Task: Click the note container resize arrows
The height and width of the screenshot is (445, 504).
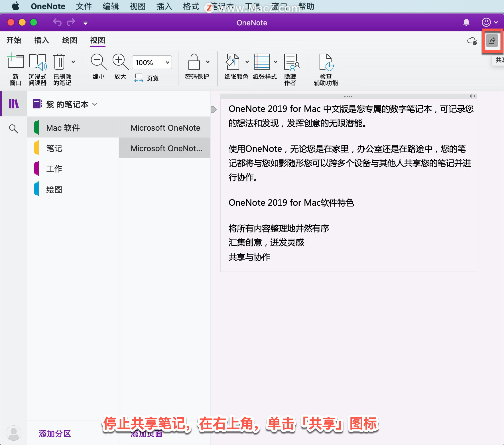Action: (472, 96)
